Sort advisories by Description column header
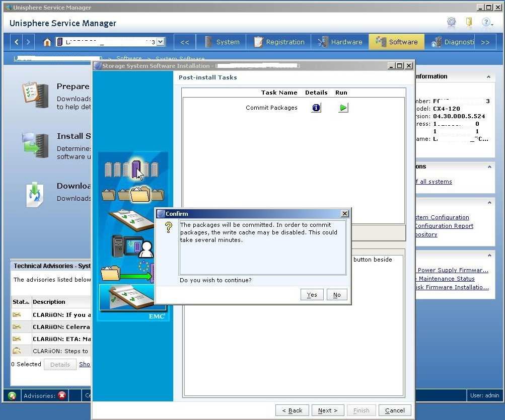This screenshot has height=420, width=505. [x=61, y=302]
